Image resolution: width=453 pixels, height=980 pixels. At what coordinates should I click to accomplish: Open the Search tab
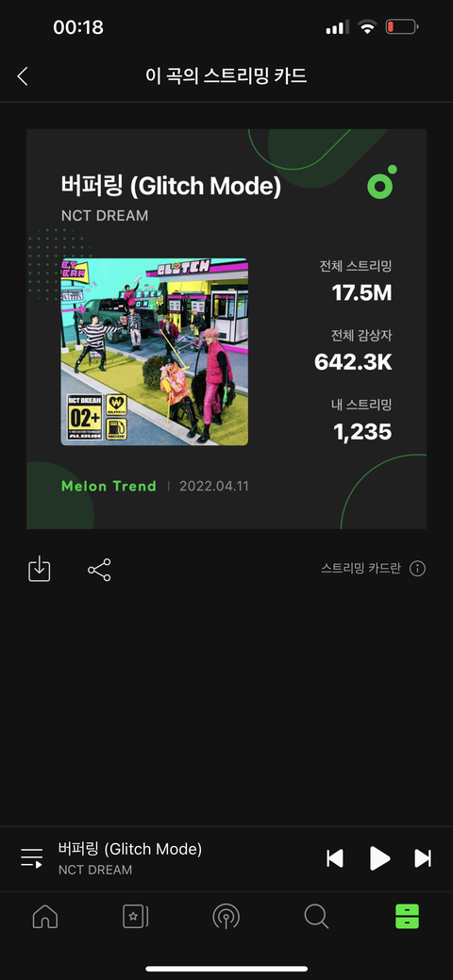[316, 917]
